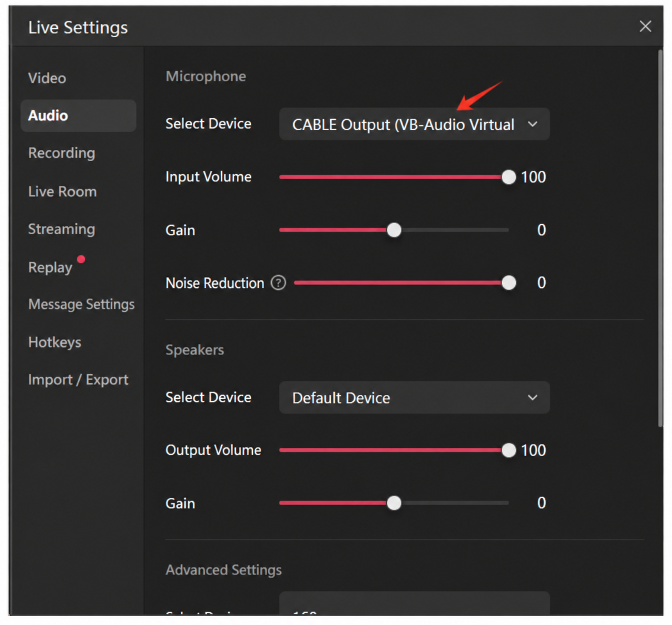
Task: Open the Video settings tab
Action: [x=47, y=78]
